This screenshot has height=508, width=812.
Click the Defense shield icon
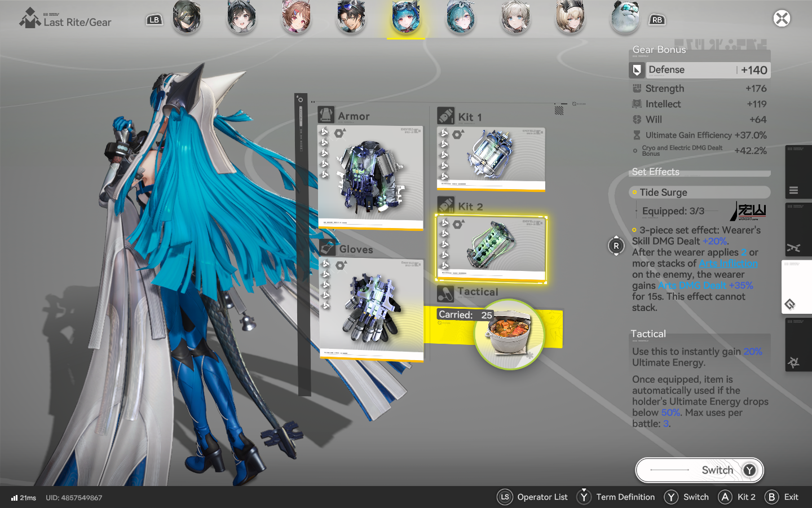[x=637, y=70]
